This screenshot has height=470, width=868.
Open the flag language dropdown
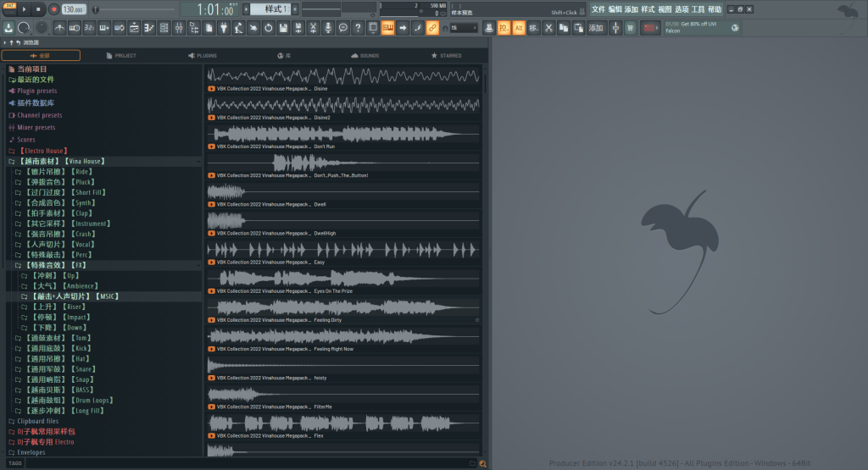[x=649, y=28]
